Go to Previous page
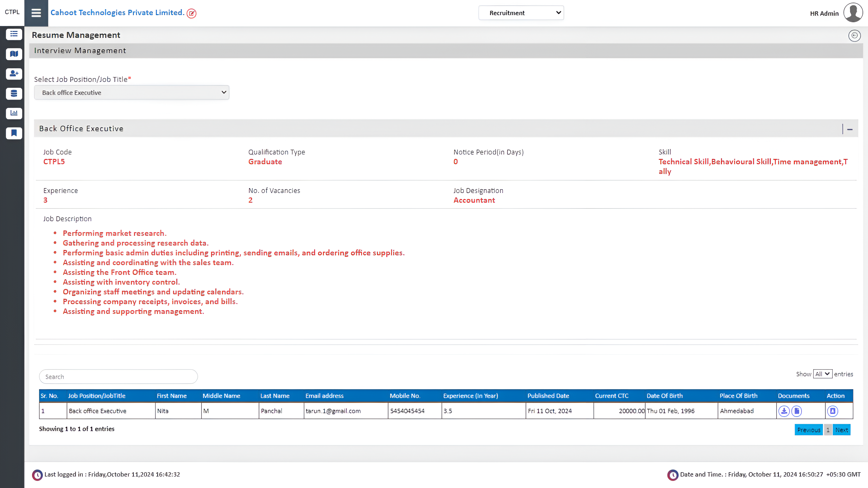The width and height of the screenshot is (868, 488). tap(809, 430)
